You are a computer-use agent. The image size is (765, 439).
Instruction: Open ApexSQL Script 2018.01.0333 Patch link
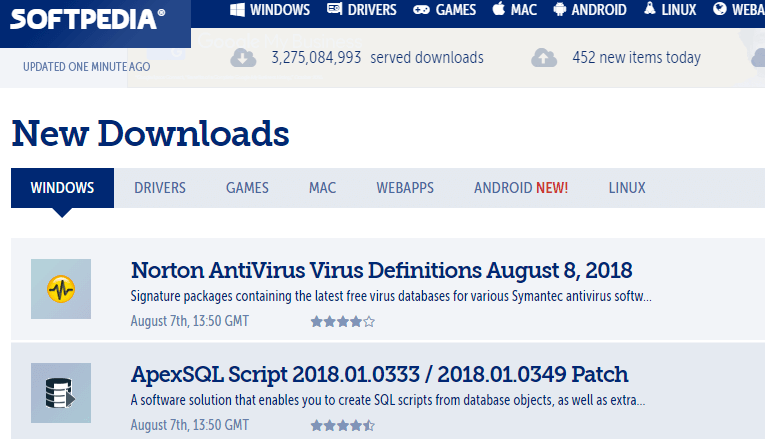[x=380, y=375]
